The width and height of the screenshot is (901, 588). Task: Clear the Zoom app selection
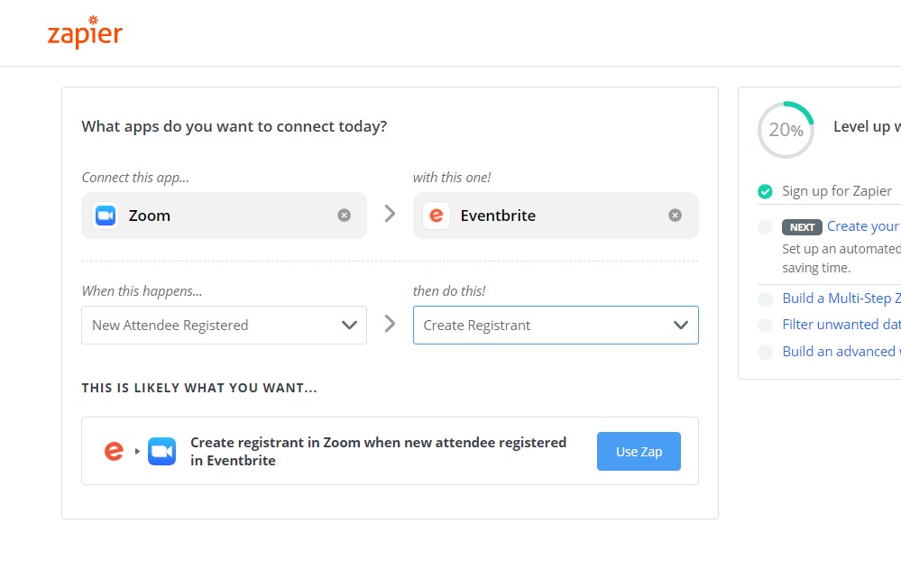pos(345,216)
